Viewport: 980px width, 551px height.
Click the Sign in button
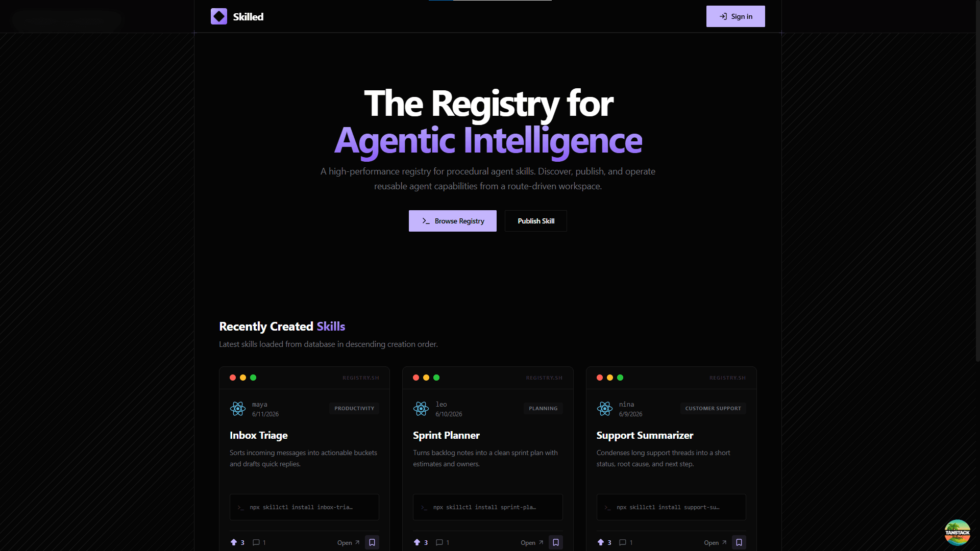click(x=736, y=16)
